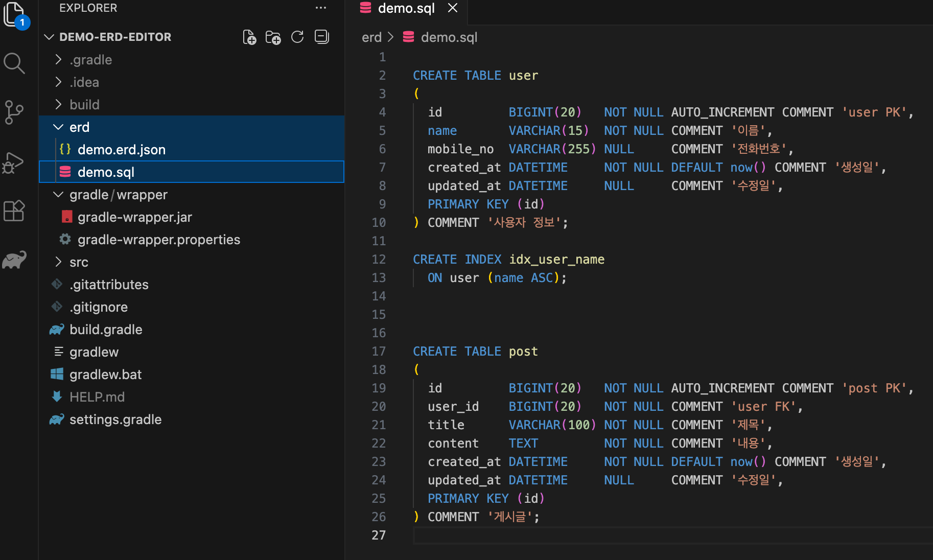The image size is (933, 560).
Task: Click the New File icon in Explorer
Action: (249, 37)
